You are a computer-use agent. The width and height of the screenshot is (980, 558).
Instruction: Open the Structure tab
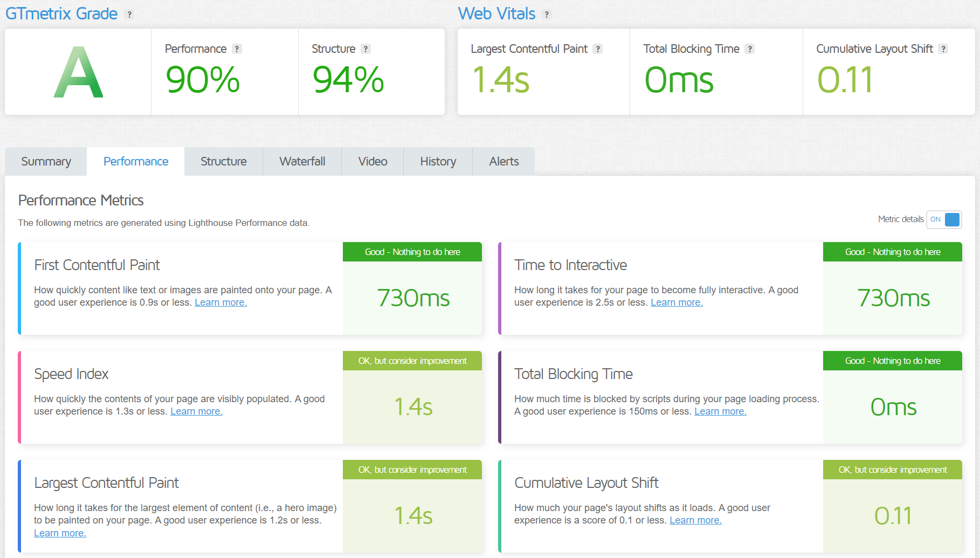(x=224, y=162)
